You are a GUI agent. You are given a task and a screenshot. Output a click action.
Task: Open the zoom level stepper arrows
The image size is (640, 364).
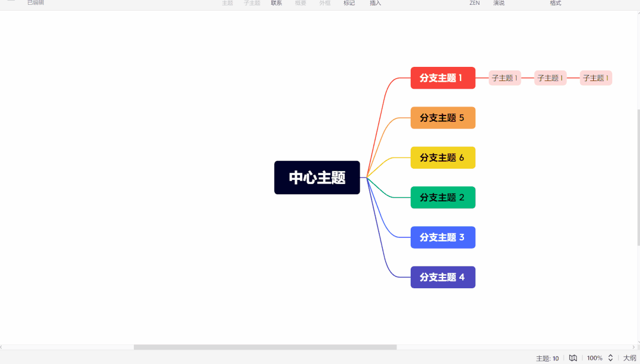pyautogui.click(x=610, y=358)
